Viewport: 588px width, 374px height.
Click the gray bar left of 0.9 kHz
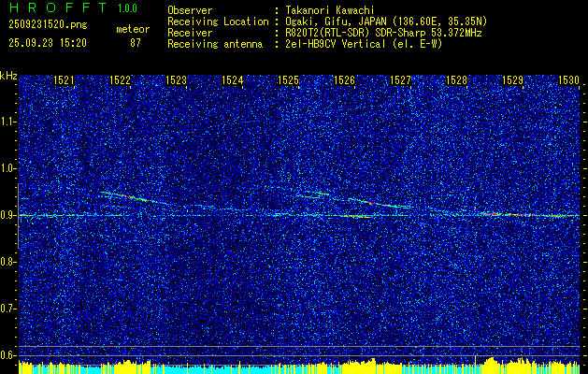(18, 216)
